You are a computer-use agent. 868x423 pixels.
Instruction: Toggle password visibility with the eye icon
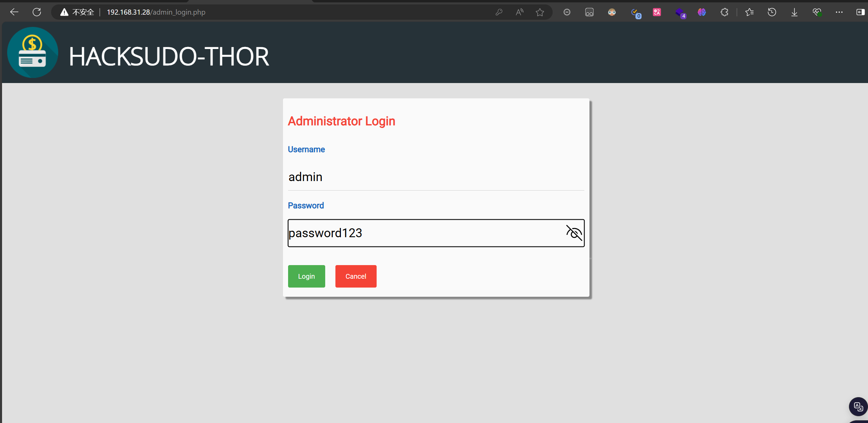[x=574, y=233]
